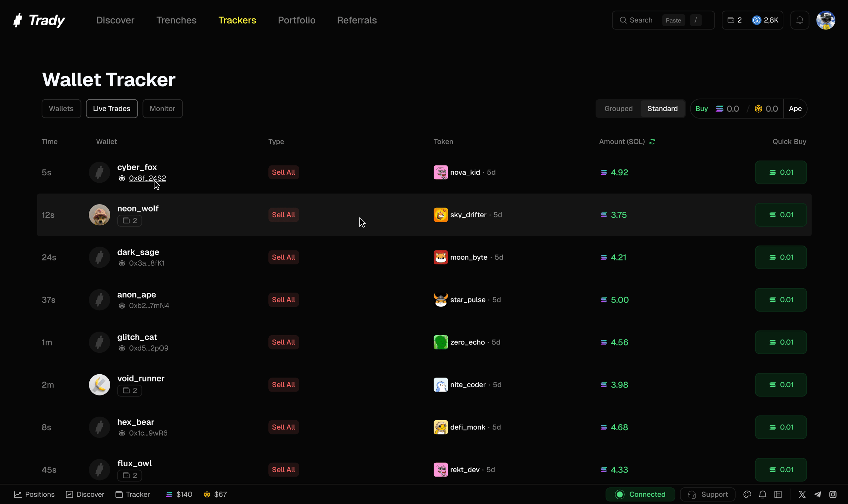Switch to the Wallets tab

pyautogui.click(x=61, y=109)
